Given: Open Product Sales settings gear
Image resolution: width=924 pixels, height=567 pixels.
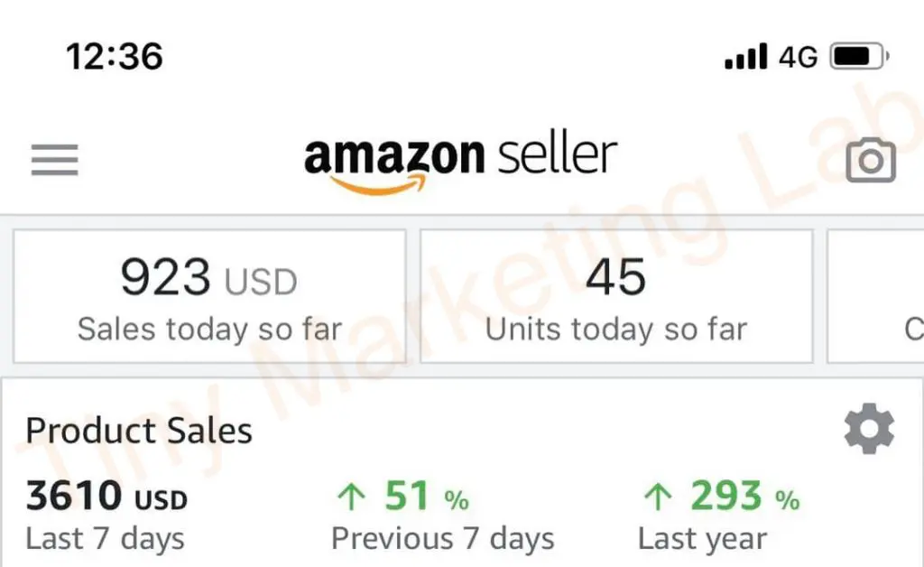Looking at the screenshot, I should [x=869, y=429].
